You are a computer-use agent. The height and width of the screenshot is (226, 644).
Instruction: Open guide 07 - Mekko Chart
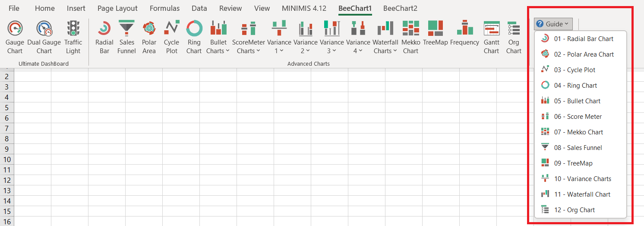578,132
